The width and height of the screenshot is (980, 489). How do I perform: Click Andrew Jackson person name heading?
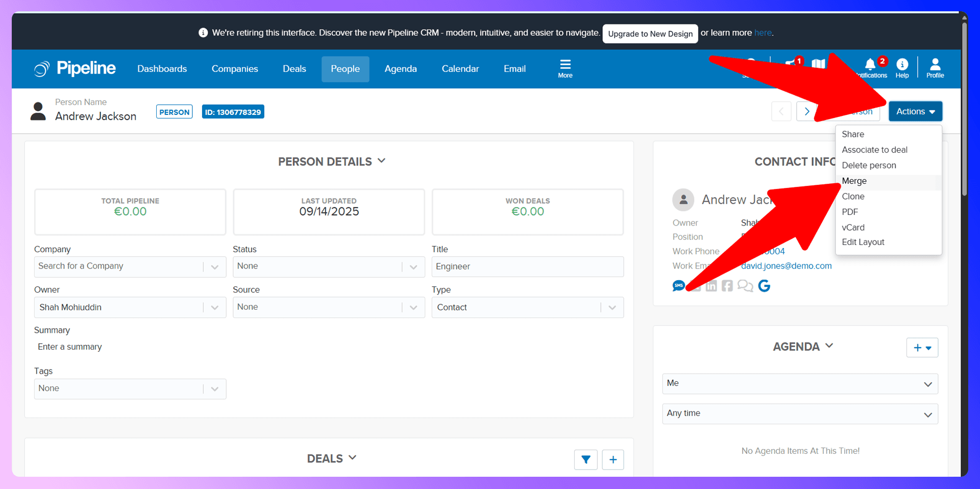click(x=96, y=116)
